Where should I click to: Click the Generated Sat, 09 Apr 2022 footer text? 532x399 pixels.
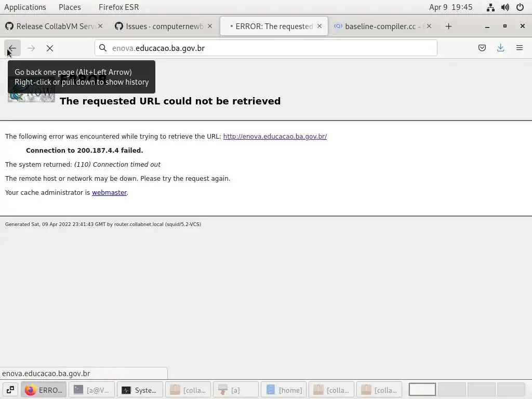[103, 224]
